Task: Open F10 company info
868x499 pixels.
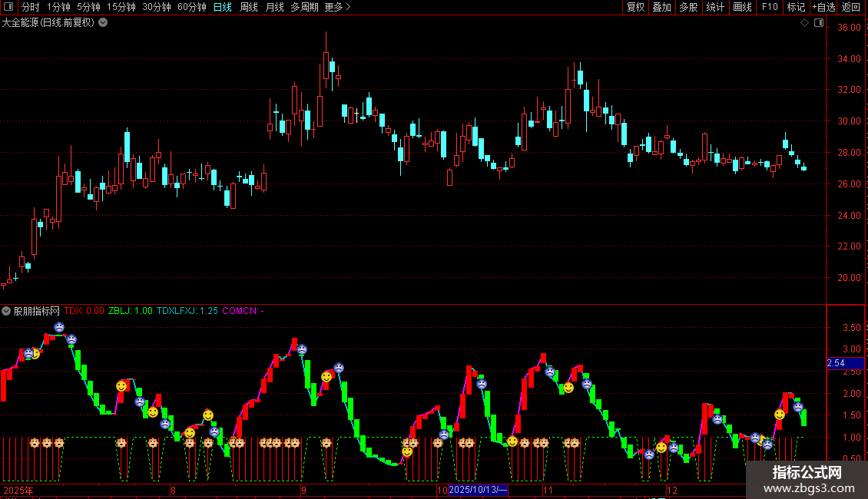Action: pos(770,7)
